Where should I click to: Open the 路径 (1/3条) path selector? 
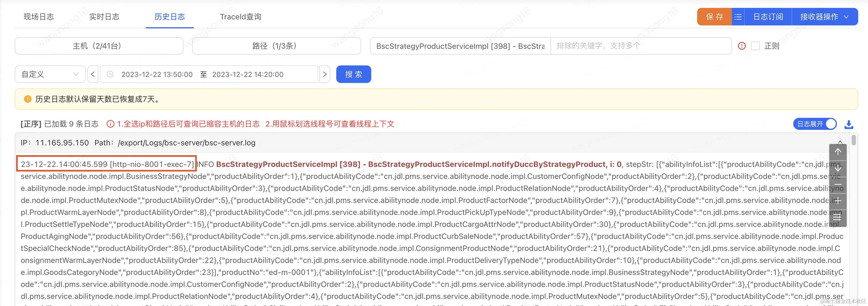276,46
